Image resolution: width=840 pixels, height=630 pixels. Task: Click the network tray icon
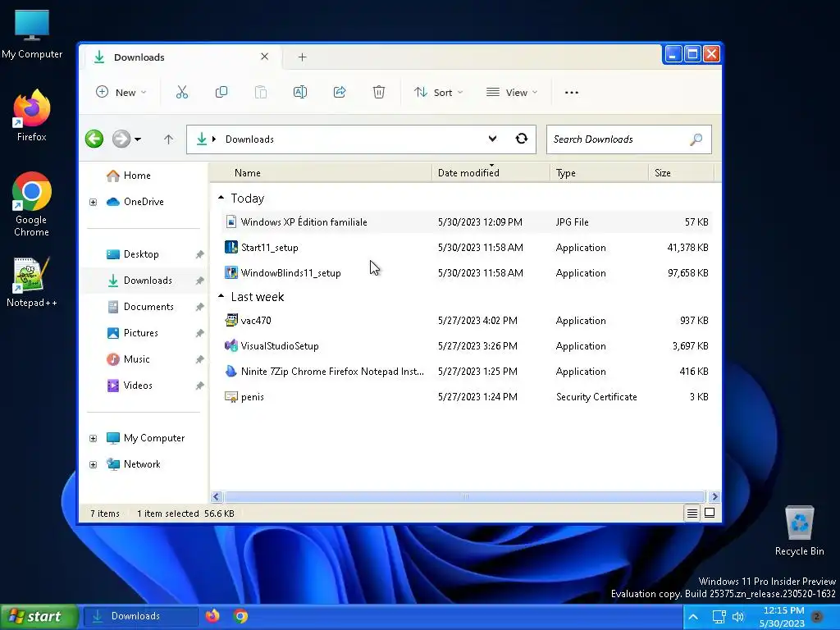(719, 617)
